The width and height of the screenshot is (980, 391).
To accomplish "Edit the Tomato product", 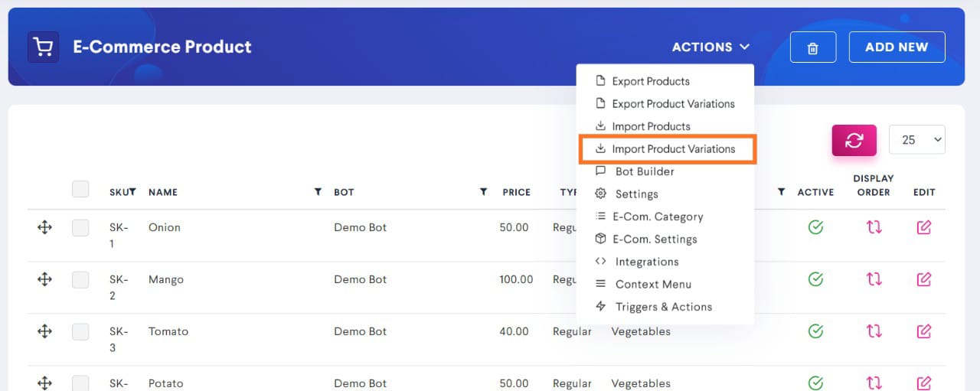I will (x=924, y=331).
